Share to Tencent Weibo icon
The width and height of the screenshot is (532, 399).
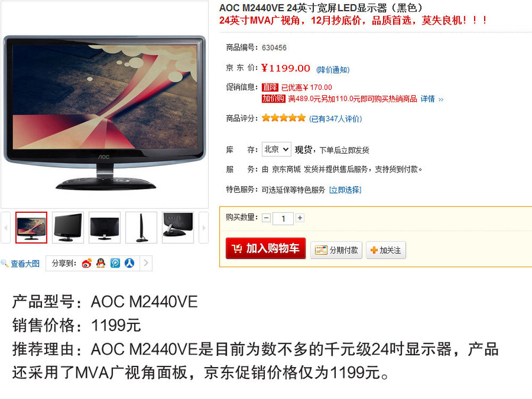(x=115, y=263)
